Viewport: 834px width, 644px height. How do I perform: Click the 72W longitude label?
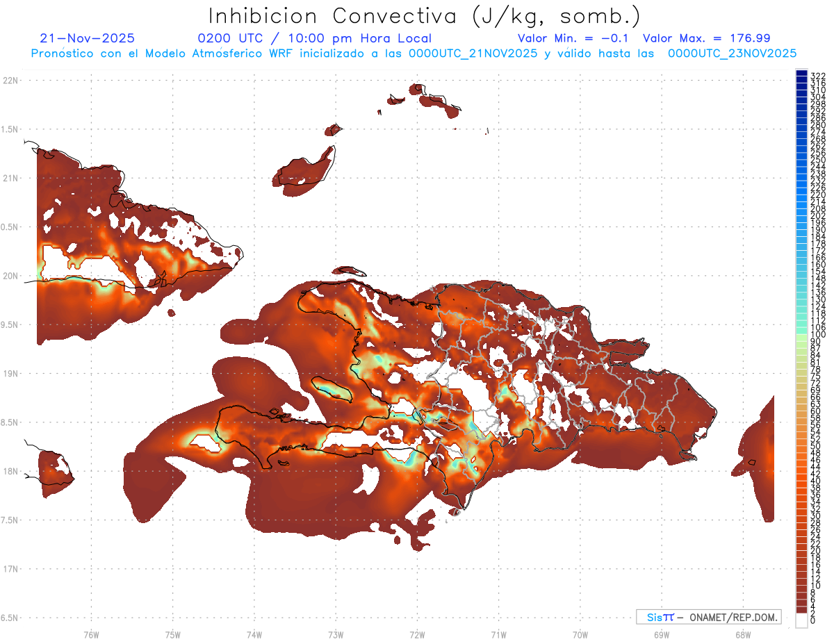coord(417,634)
